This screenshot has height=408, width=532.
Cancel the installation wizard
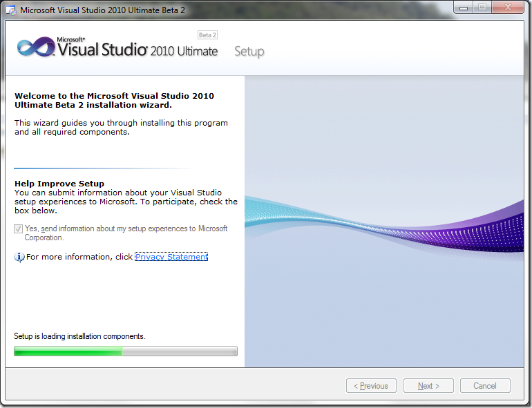[485, 386]
